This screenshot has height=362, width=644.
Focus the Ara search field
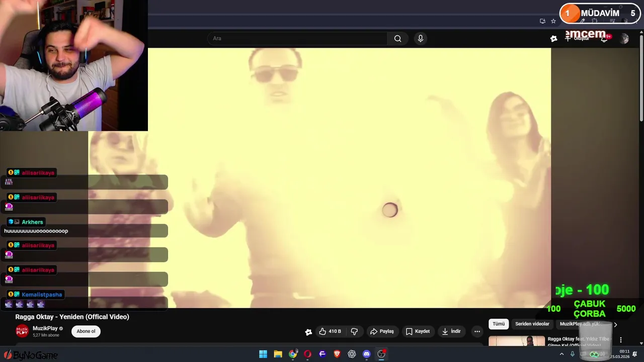coord(297,38)
